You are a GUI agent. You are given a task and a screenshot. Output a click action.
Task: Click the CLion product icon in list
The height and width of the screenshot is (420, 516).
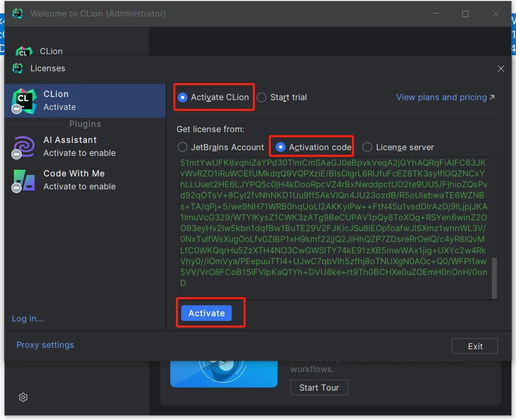tap(24, 101)
